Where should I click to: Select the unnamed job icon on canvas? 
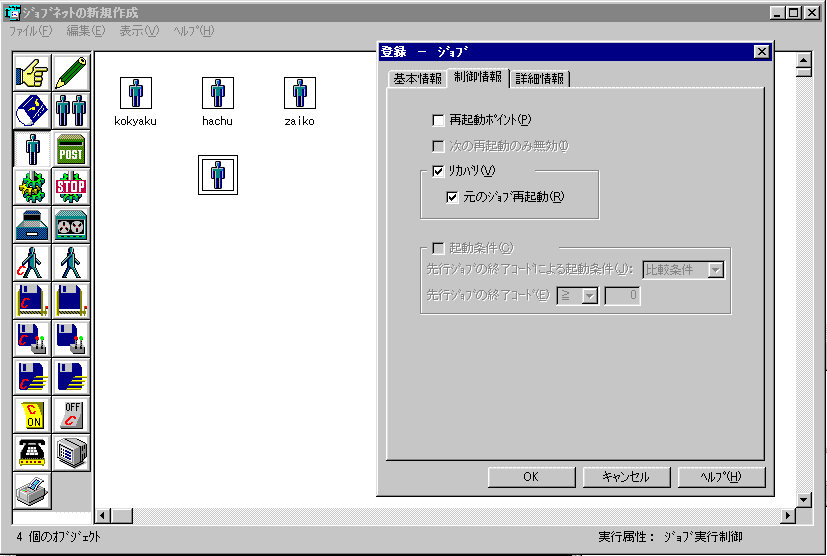click(x=218, y=175)
